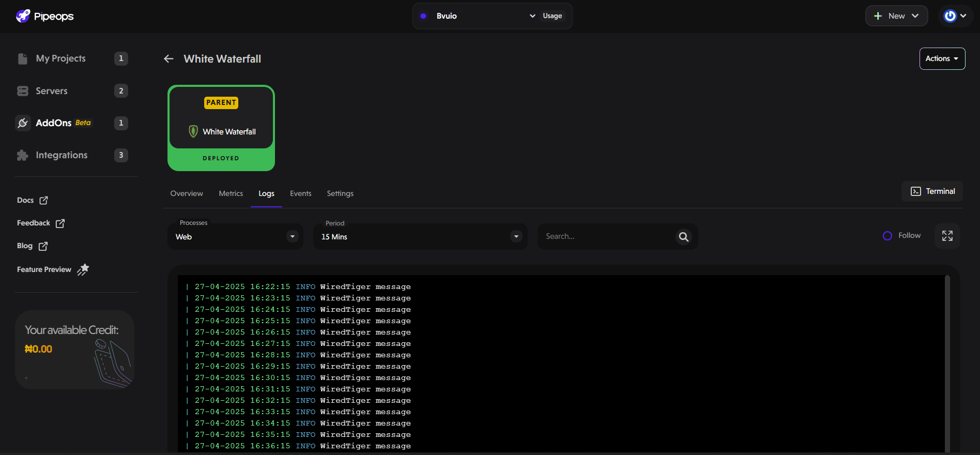Click the ₦0.00 credit amount
This screenshot has width=980, height=455.
click(39, 349)
